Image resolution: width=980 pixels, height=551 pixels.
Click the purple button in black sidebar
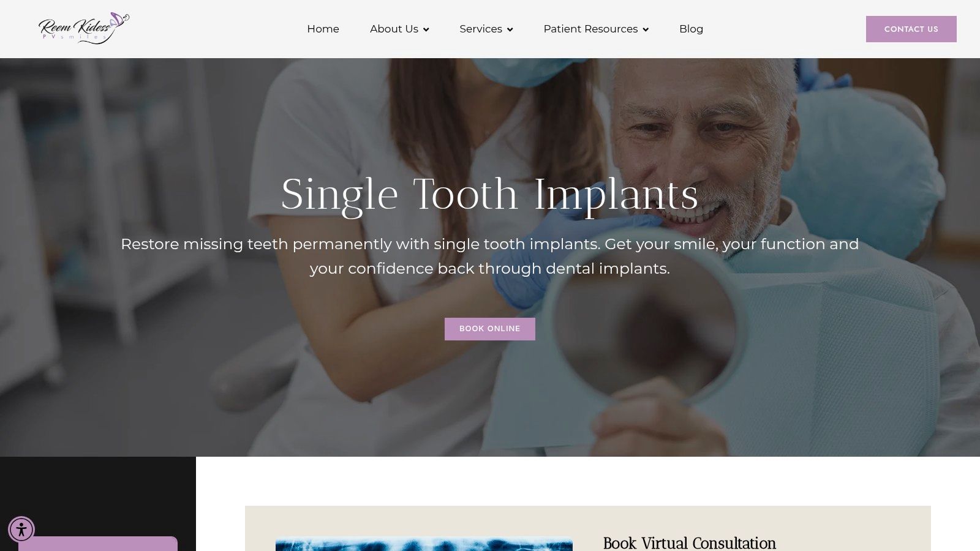point(98,544)
